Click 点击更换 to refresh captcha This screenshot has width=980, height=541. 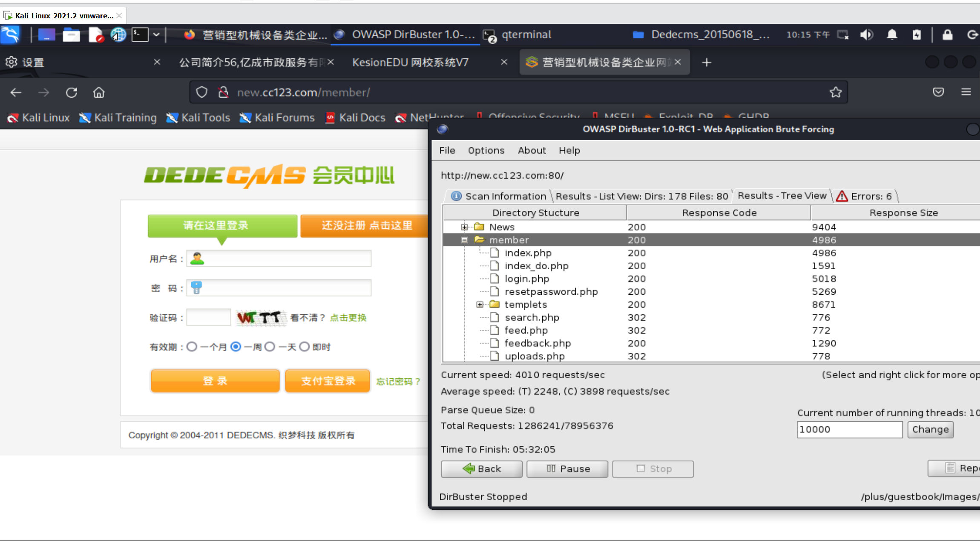[x=348, y=317]
